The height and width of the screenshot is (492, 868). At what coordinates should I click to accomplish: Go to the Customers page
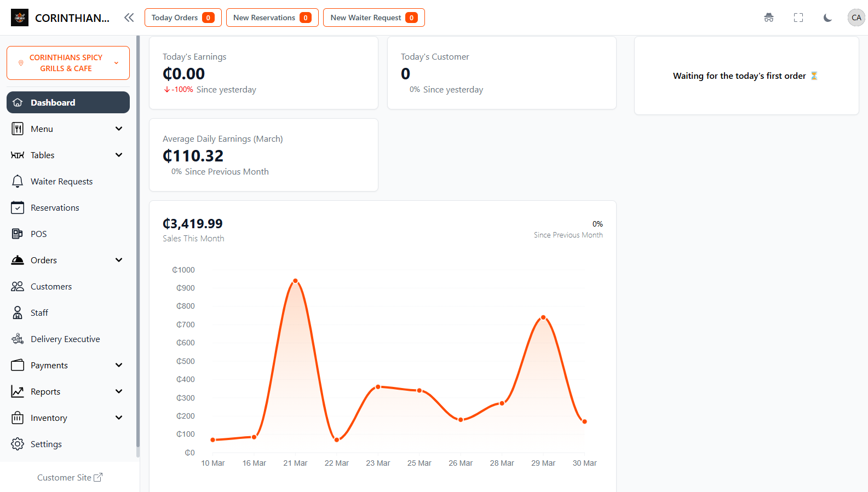tap(51, 286)
